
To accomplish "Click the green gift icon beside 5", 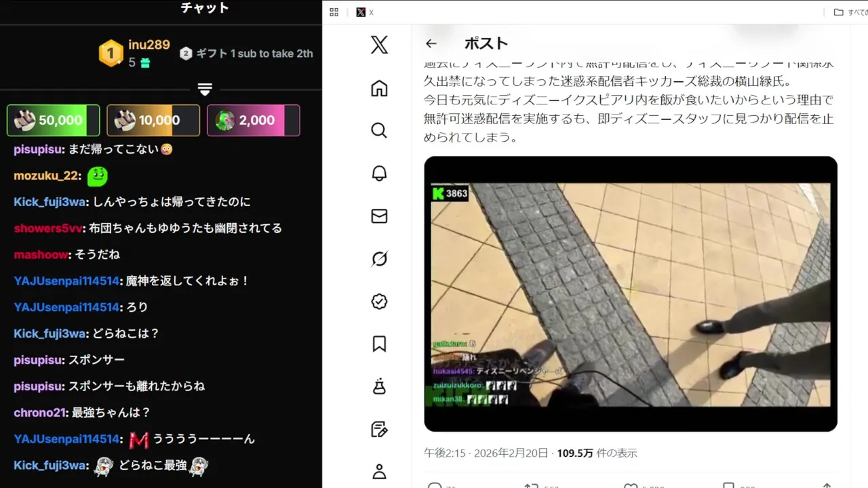I will point(145,62).
